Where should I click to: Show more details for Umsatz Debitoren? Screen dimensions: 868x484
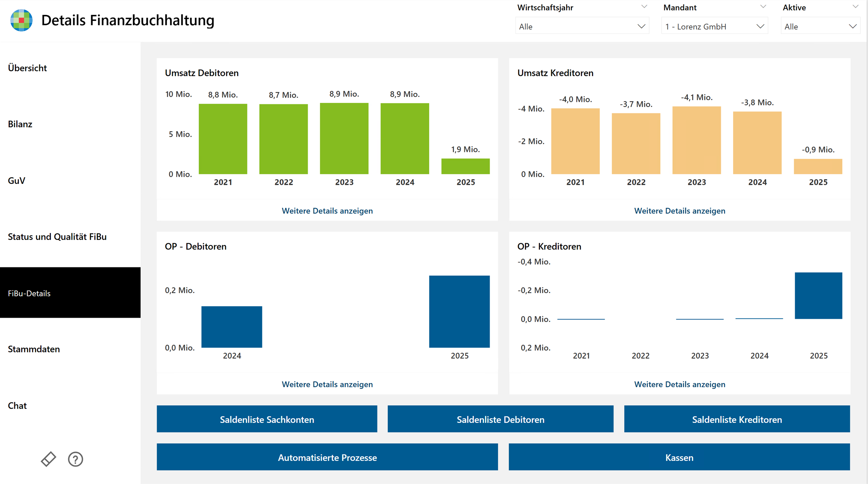click(327, 211)
